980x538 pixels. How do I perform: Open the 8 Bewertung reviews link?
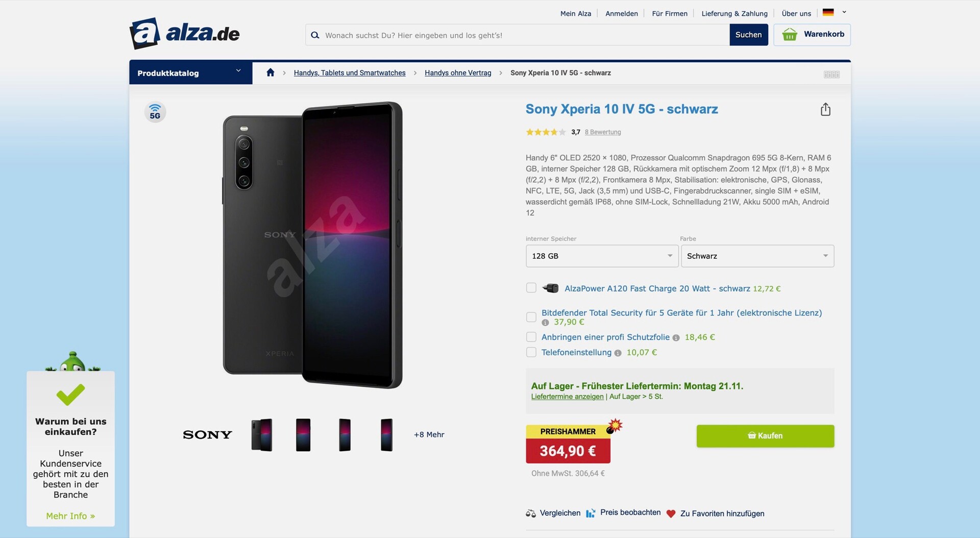click(x=603, y=132)
